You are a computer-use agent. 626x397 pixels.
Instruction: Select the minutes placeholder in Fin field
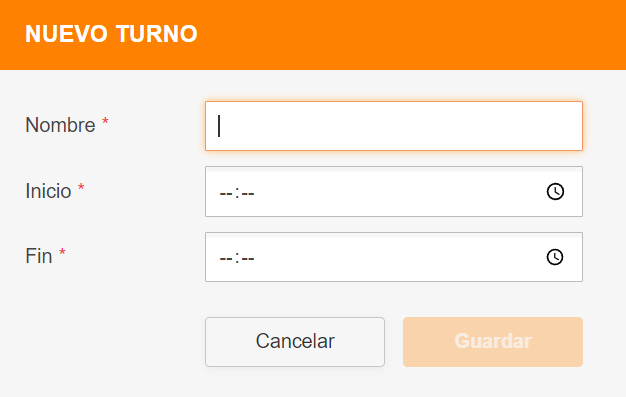(x=248, y=259)
